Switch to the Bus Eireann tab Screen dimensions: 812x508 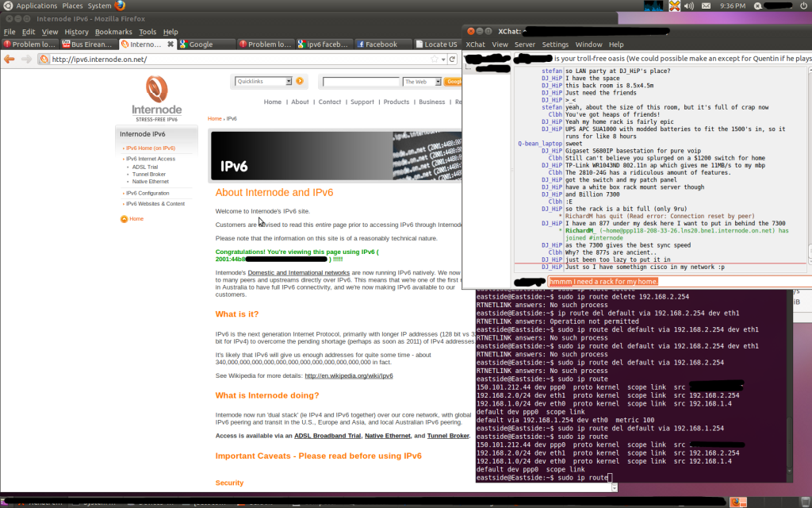click(x=89, y=44)
